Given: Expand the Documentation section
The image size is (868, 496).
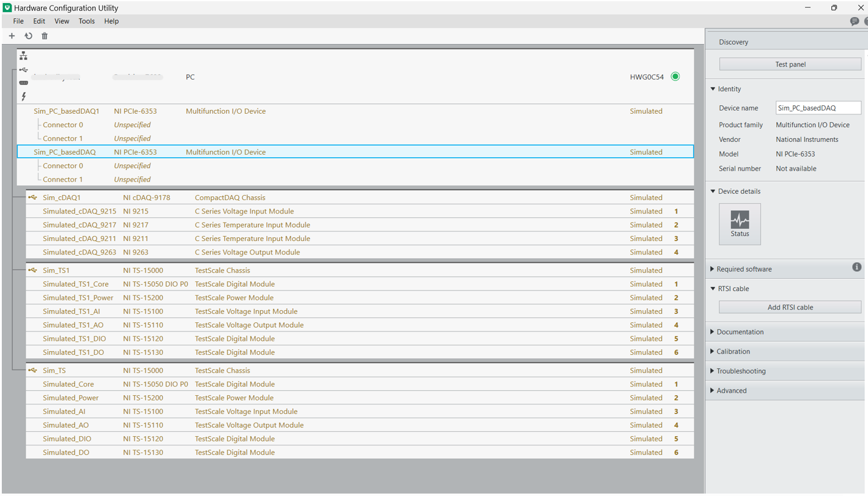Looking at the screenshot, I should click(x=713, y=332).
